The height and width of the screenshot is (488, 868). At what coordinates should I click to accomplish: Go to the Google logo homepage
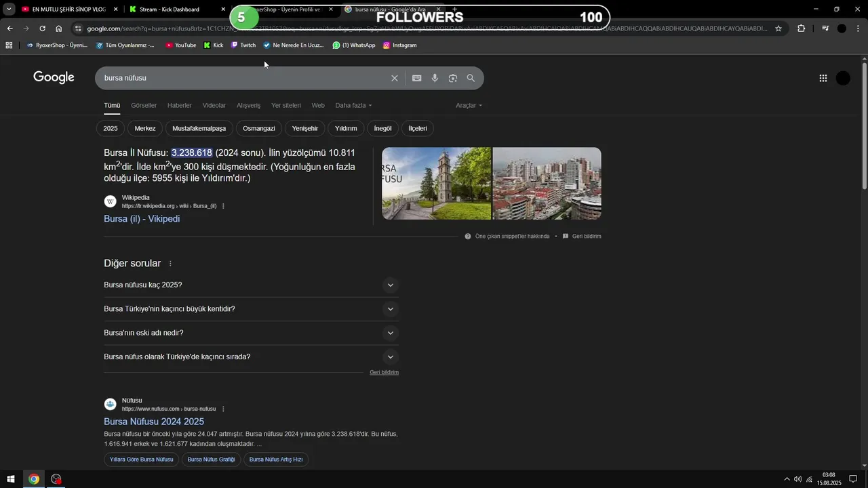[x=54, y=77]
